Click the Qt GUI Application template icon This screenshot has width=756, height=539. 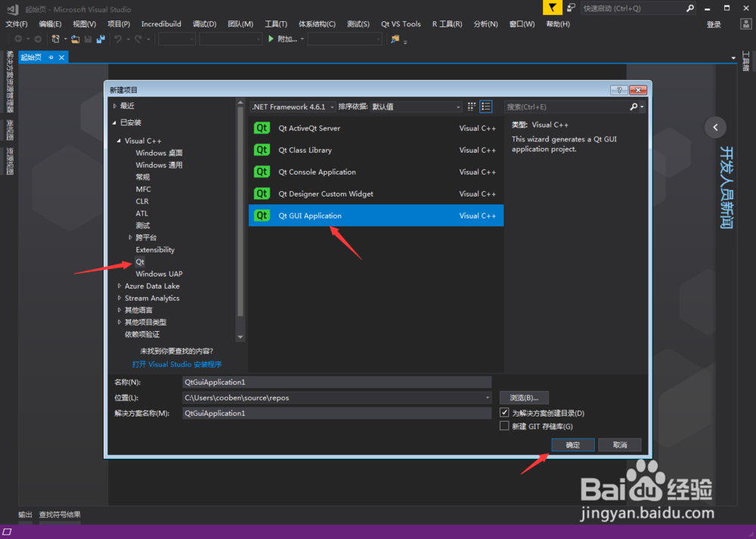tap(262, 215)
